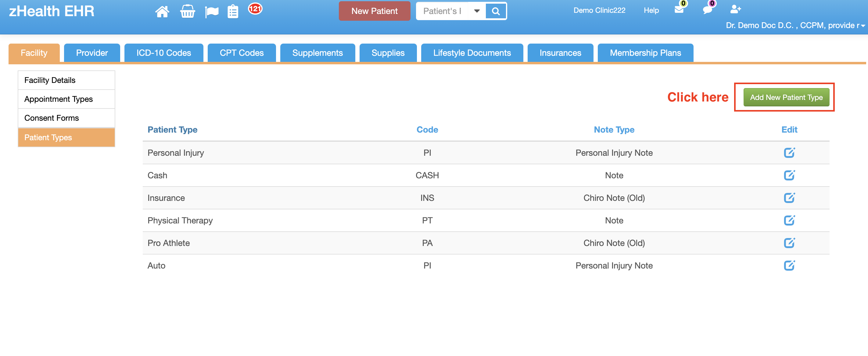Click the Code column header
The width and height of the screenshot is (868, 356).
point(427,130)
